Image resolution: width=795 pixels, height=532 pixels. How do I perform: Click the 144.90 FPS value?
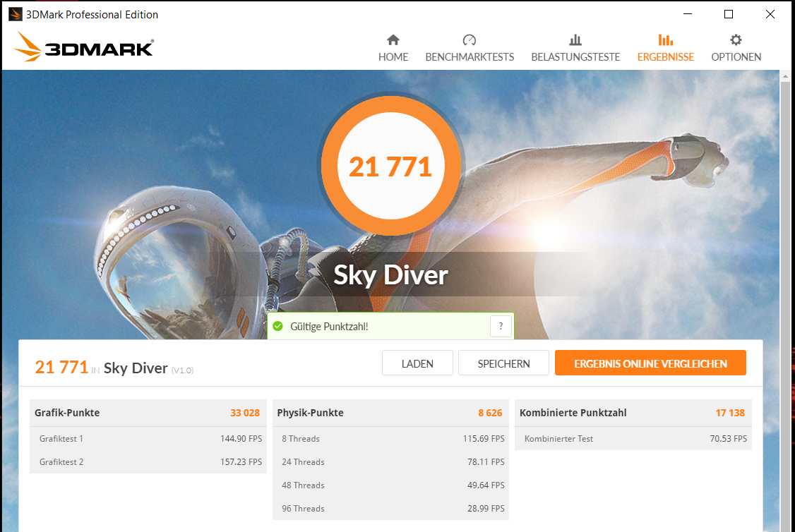[241, 439]
